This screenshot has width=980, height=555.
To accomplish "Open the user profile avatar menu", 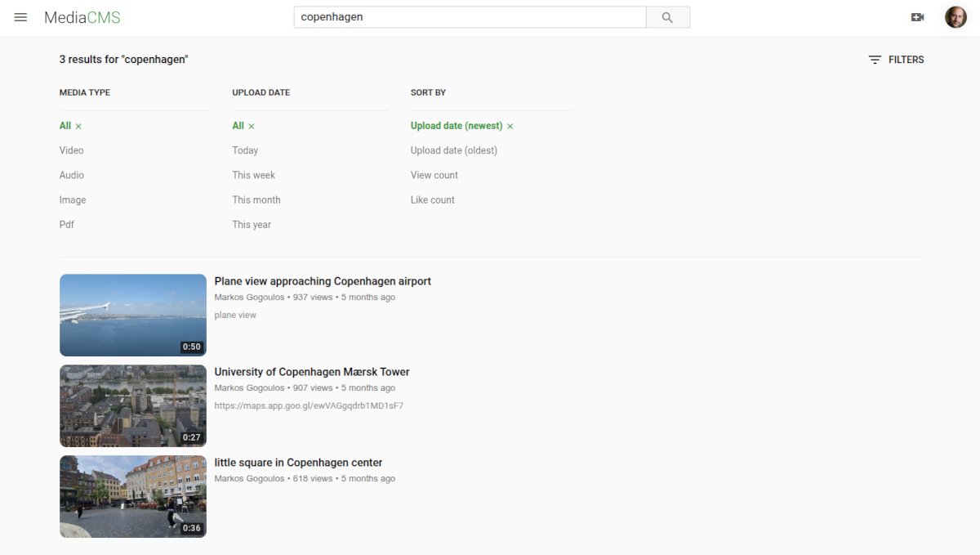I will coord(955,17).
